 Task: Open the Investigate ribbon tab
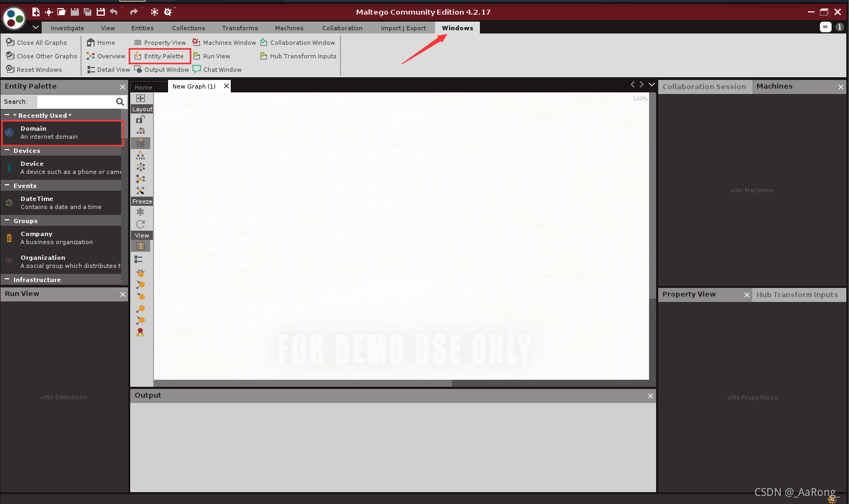click(x=68, y=28)
